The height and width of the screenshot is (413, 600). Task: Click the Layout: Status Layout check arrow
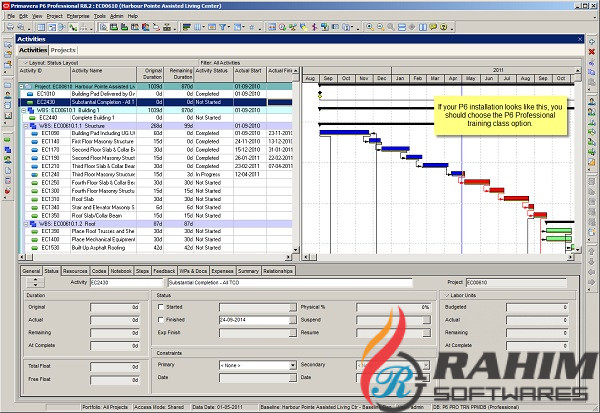(x=26, y=63)
